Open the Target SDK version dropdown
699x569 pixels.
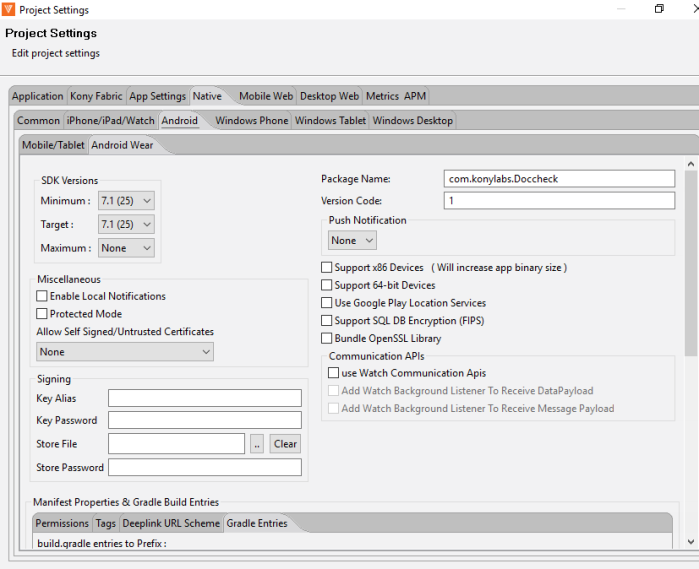126,225
